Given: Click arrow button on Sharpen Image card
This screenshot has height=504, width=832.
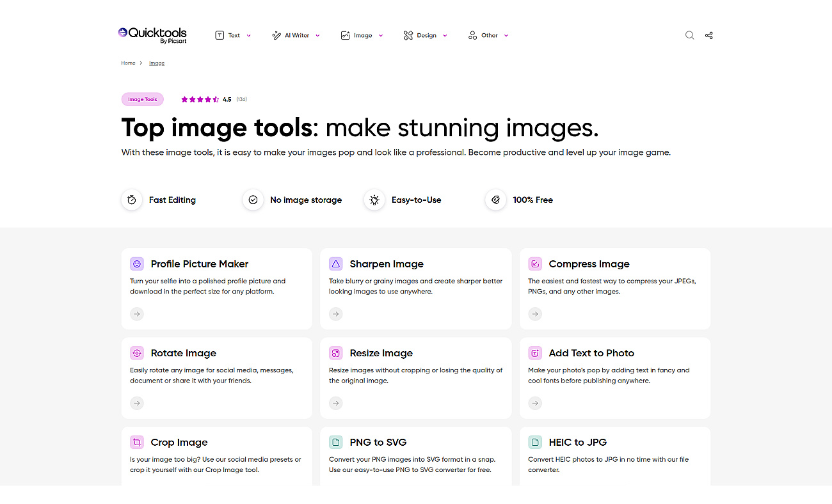Looking at the screenshot, I should pyautogui.click(x=336, y=314).
